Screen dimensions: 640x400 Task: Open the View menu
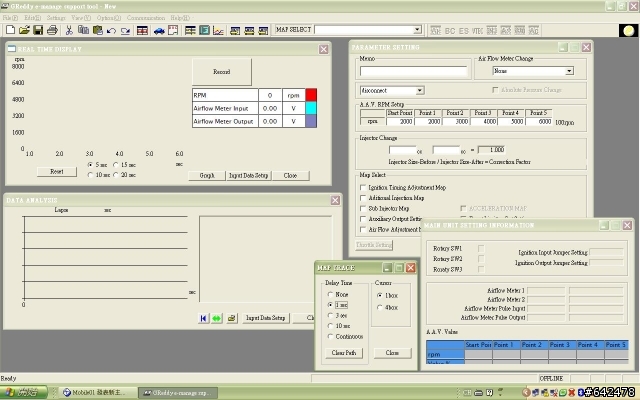click(x=81, y=18)
